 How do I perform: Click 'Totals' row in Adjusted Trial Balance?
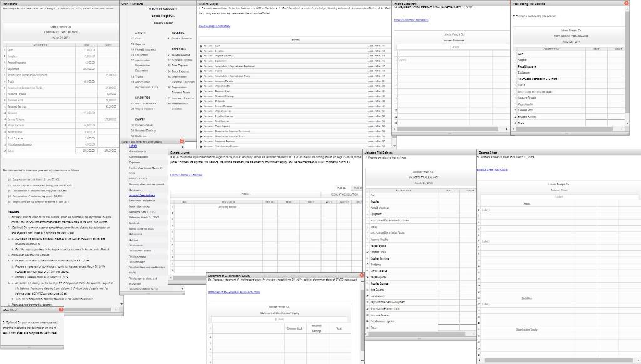coord(421,328)
